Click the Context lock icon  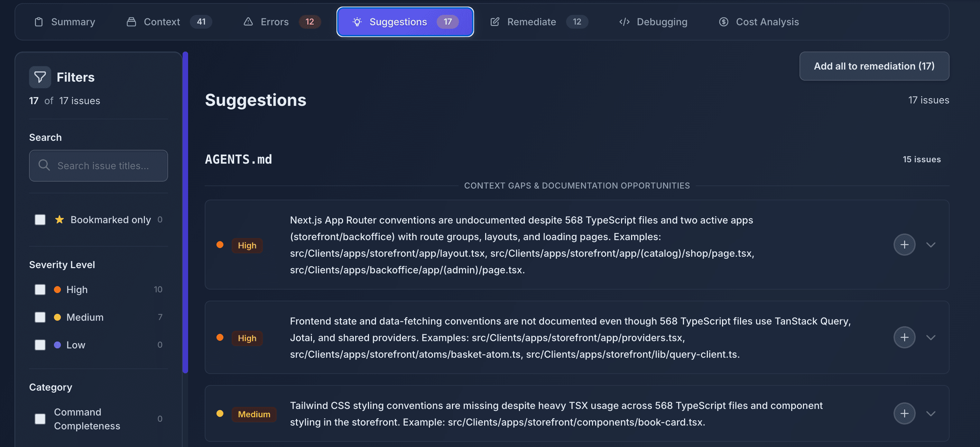click(x=131, y=22)
